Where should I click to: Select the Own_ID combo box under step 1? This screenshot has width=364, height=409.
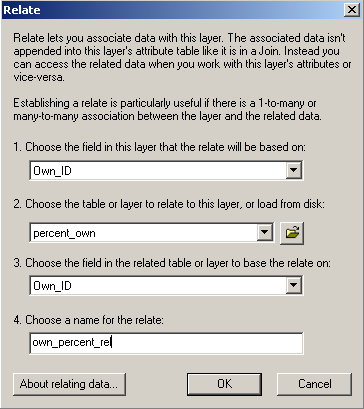tap(166, 171)
